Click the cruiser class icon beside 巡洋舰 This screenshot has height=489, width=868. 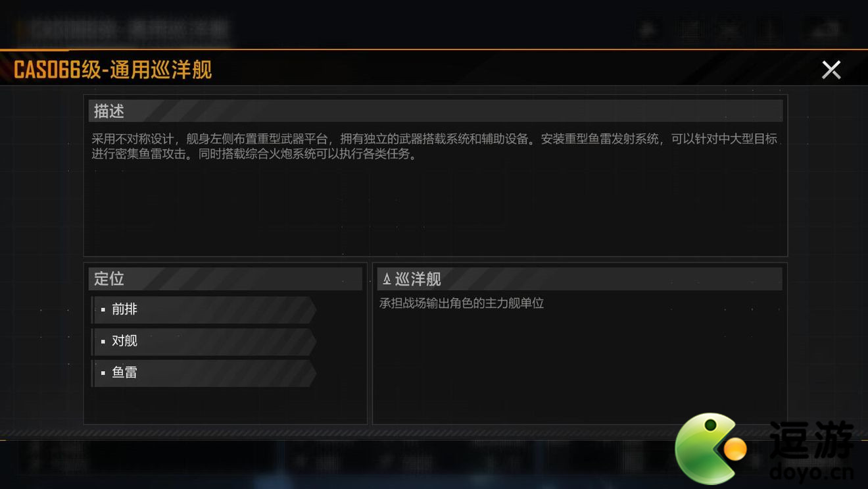pyautogui.click(x=387, y=279)
